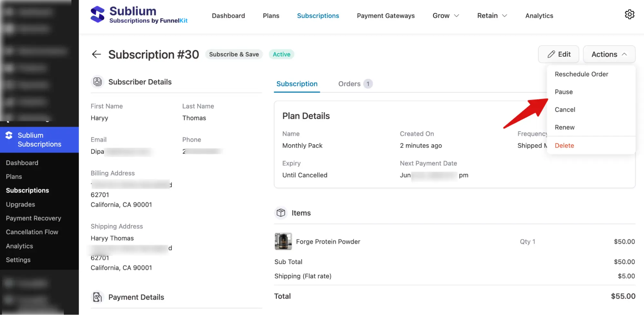Click the Subscription #30 heading
This screenshot has height=315, width=644.
point(154,54)
